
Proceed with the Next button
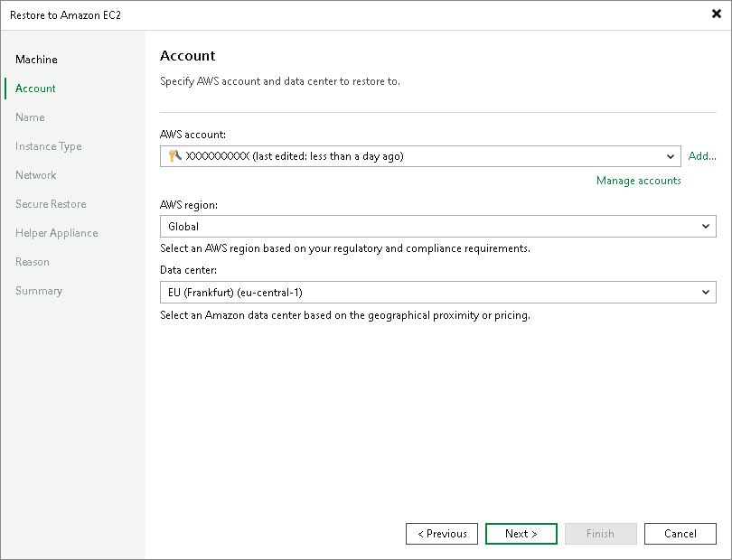[x=521, y=534]
